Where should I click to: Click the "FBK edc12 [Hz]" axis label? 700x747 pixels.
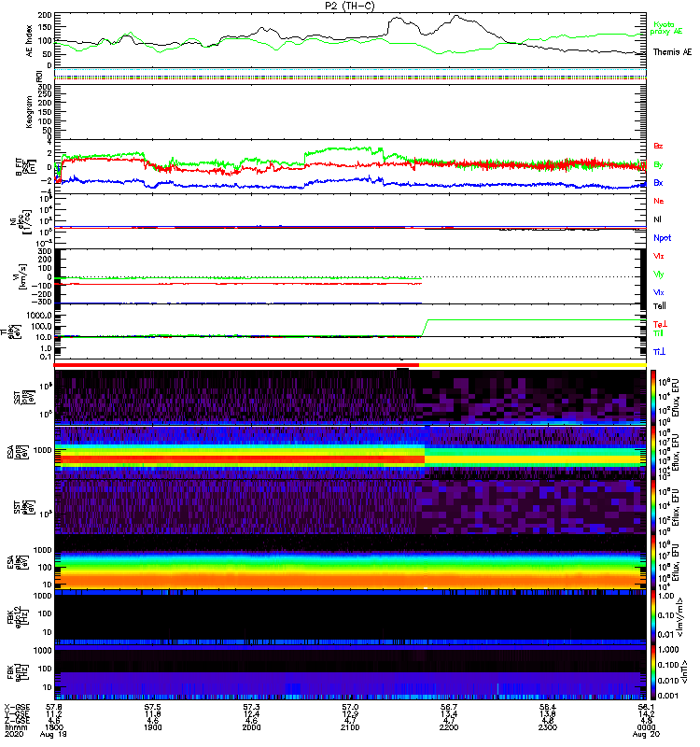click(17, 615)
